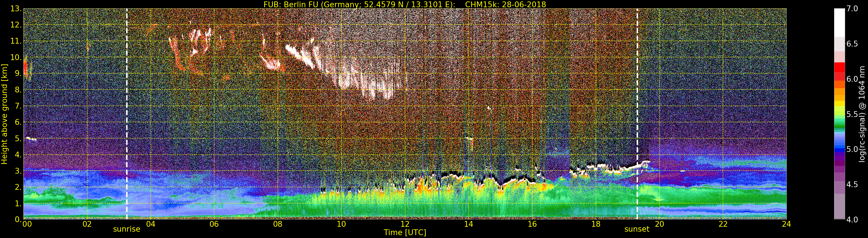
Task: Click the "12" time axis tick label
Action: (405, 224)
